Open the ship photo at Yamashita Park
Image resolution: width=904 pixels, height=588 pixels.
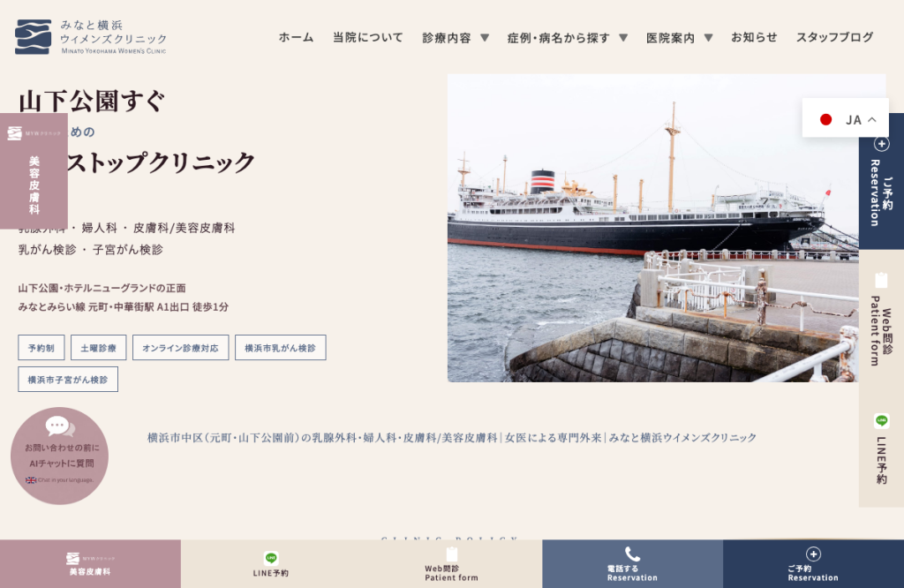(x=652, y=228)
